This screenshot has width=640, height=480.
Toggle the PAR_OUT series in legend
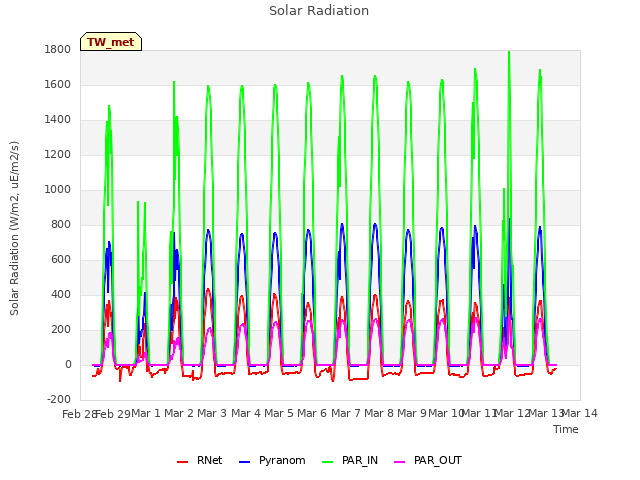click(x=428, y=460)
